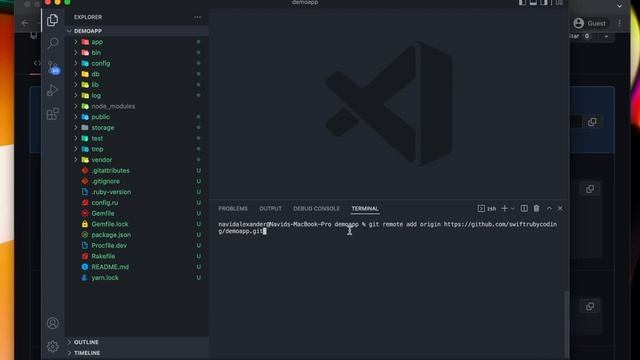Maximize the terminal panel size
Screen dimensions: 640x360
549,208
